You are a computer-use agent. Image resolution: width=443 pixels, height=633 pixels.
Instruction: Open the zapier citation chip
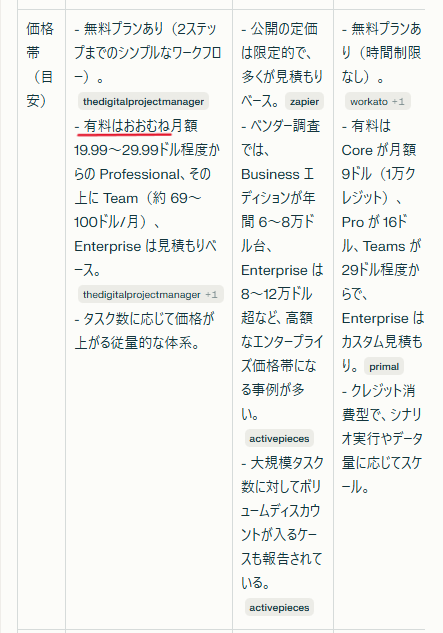(304, 102)
